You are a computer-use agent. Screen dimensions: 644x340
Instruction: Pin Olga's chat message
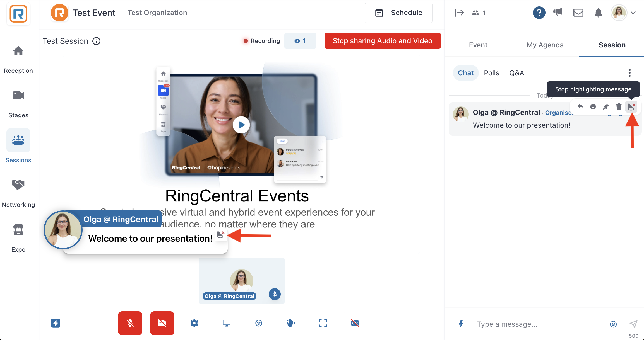pos(605,107)
